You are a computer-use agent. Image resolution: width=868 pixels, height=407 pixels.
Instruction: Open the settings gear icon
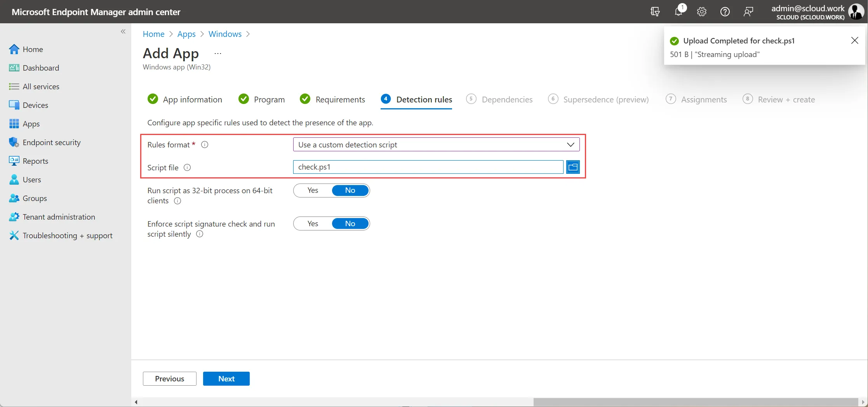click(x=702, y=12)
